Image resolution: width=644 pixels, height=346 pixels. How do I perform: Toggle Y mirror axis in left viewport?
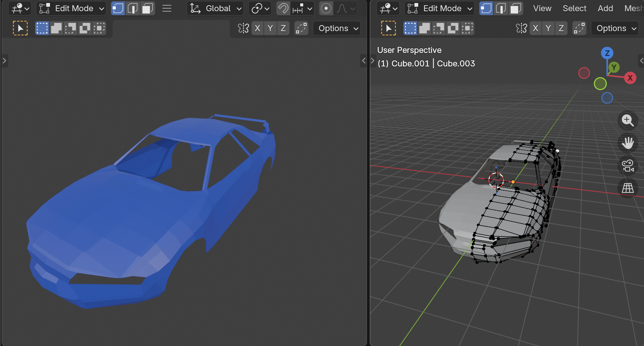(270, 28)
